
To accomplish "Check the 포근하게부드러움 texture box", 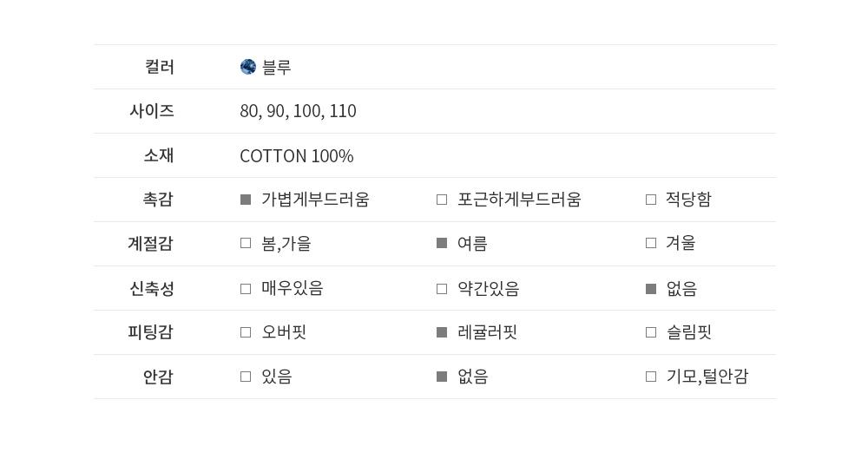I will (442, 200).
